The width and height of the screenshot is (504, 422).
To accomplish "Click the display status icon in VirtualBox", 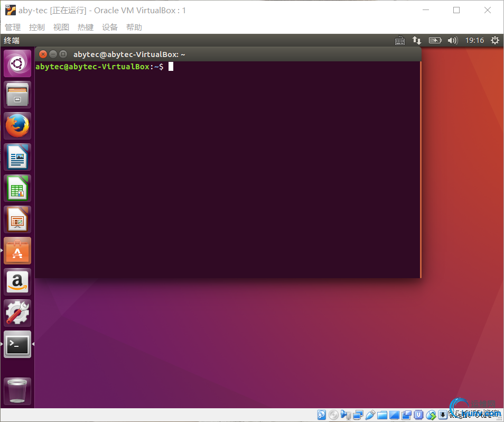I will tap(394, 415).
